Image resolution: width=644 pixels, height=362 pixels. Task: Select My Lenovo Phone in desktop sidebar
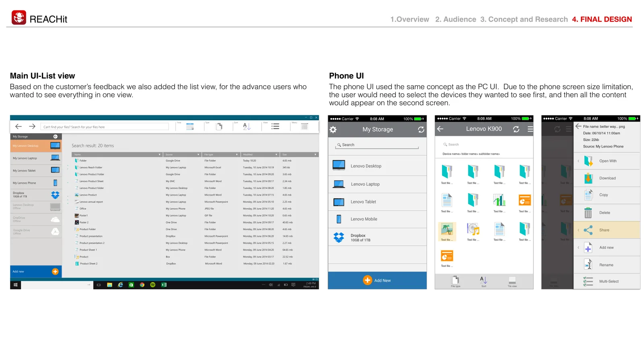(x=36, y=183)
